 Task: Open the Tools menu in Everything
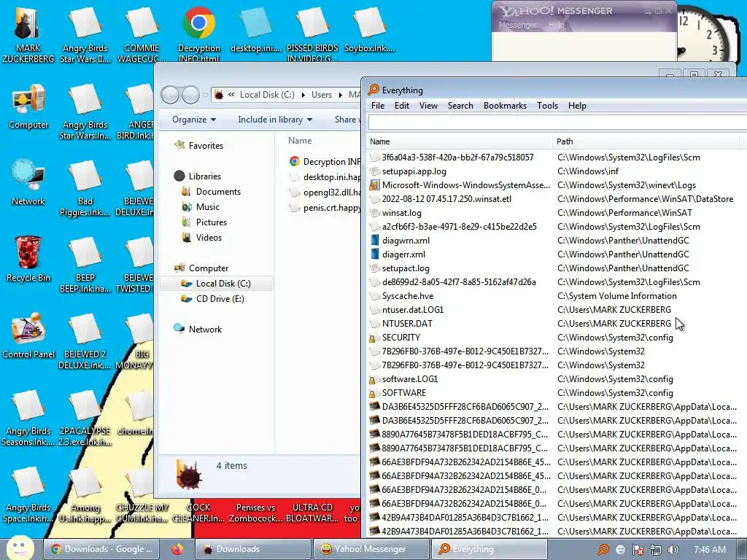coord(547,106)
